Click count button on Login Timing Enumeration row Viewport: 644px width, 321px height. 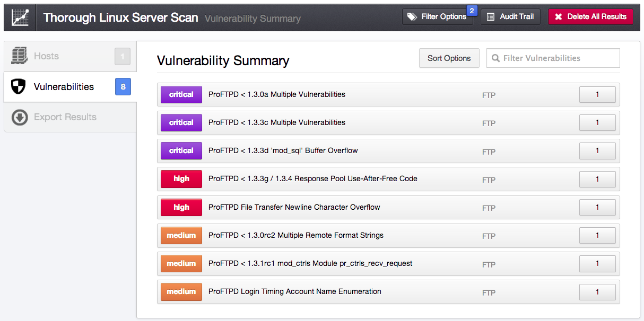597,291
